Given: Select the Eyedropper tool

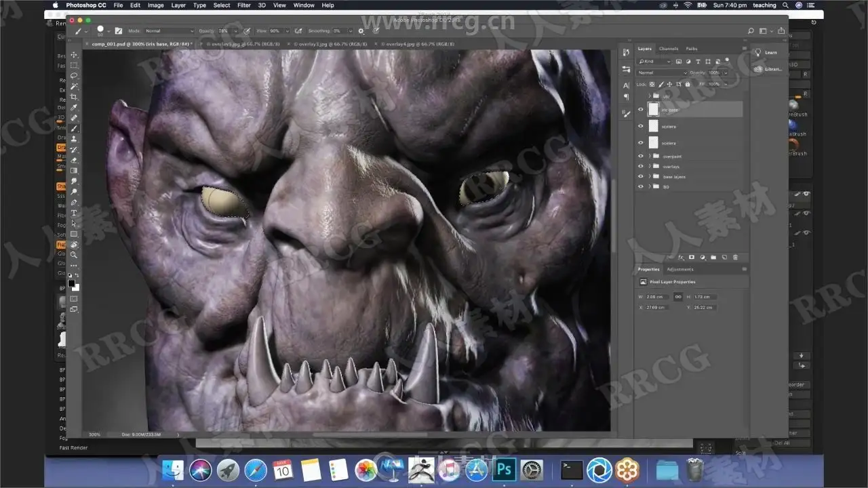Looking at the screenshot, I should point(74,108).
